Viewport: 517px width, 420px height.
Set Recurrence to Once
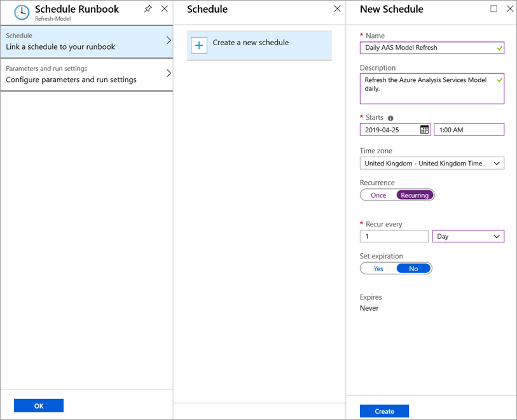(x=378, y=195)
